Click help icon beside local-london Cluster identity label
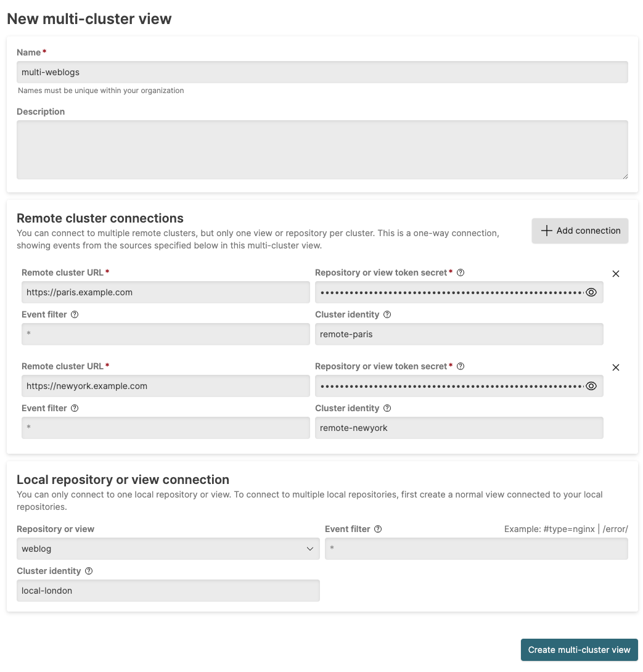This screenshot has width=643, height=672. click(89, 571)
